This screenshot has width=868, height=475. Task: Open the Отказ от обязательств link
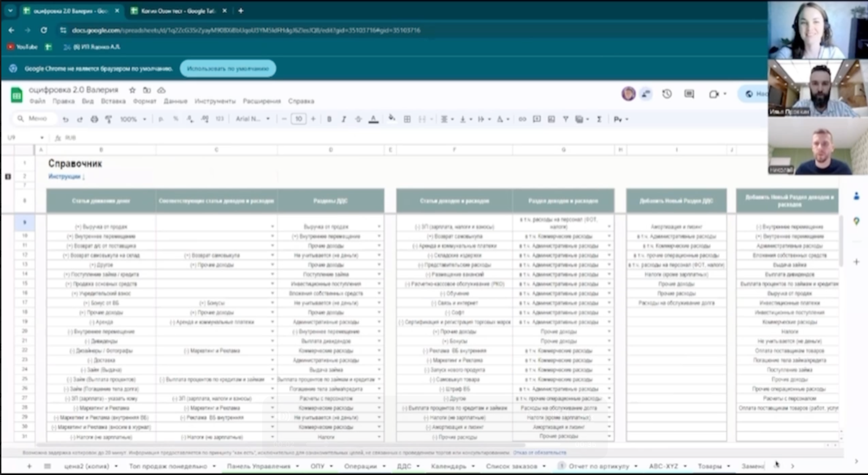[539, 453]
